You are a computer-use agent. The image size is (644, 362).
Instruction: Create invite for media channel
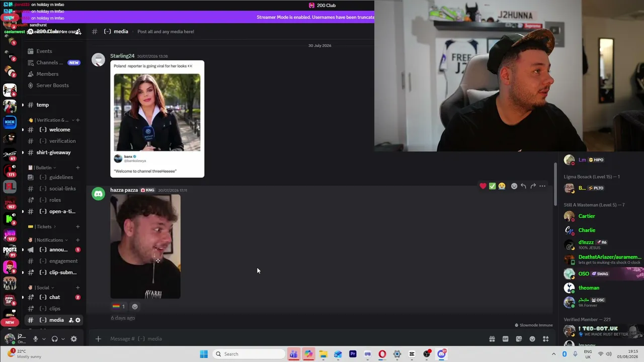71,320
